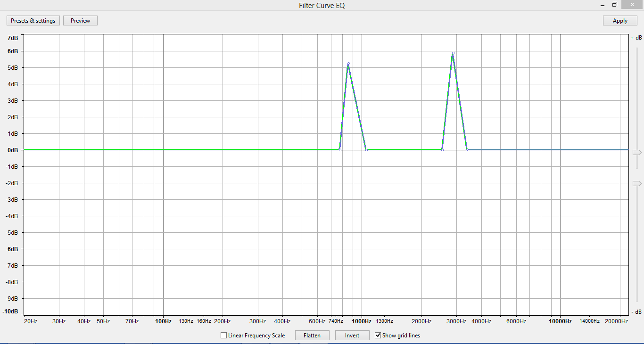Screen dimensions: 644x344
Task: Select the upper +dB range slider thumb
Action: [636, 153]
